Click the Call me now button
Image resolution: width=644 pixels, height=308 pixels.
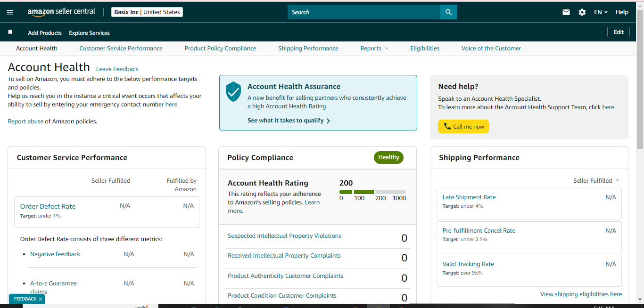[463, 126]
